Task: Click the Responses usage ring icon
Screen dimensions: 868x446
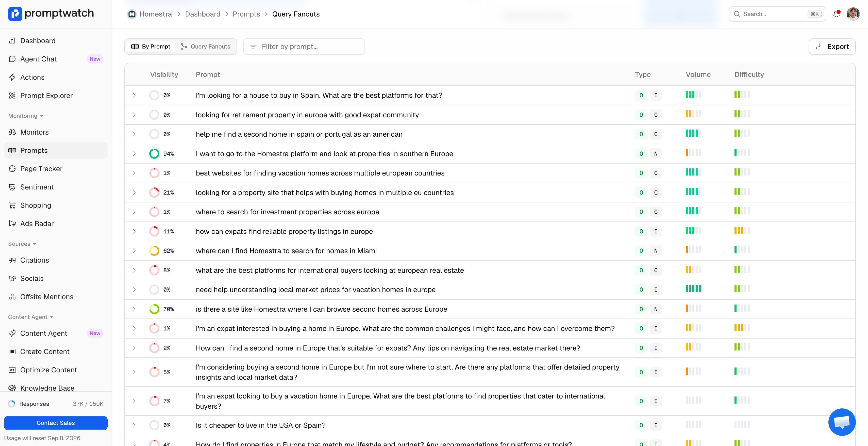Action: (12, 404)
